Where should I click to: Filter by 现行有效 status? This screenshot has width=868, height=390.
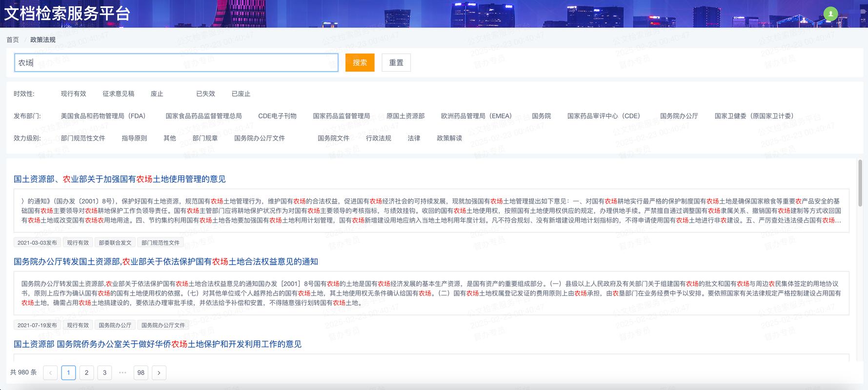coord(73,94)
